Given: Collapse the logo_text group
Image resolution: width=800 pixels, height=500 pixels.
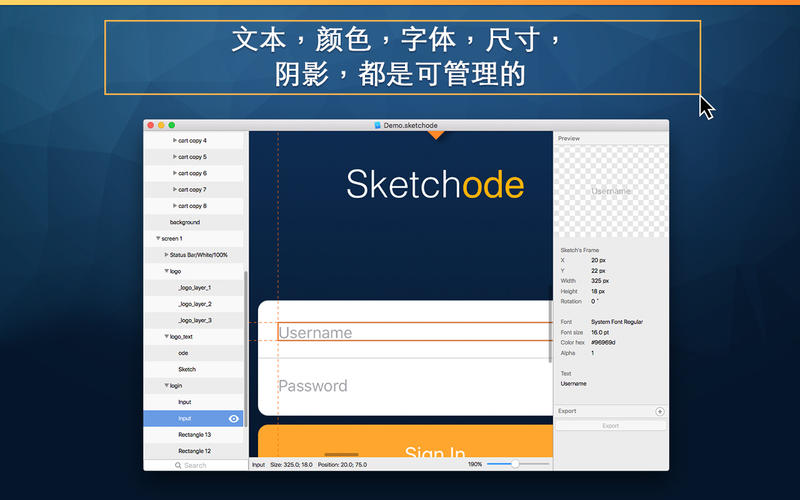Looking at the screenshot, I should tap(166, 336).
